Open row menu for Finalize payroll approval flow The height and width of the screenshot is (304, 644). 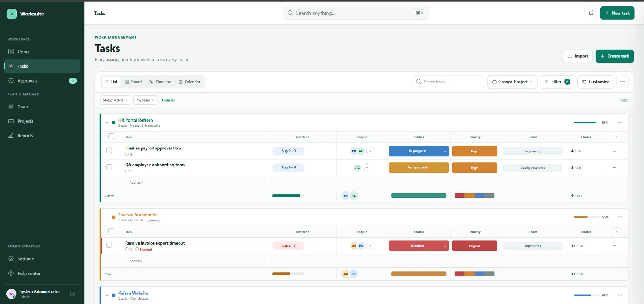(615, 151)
